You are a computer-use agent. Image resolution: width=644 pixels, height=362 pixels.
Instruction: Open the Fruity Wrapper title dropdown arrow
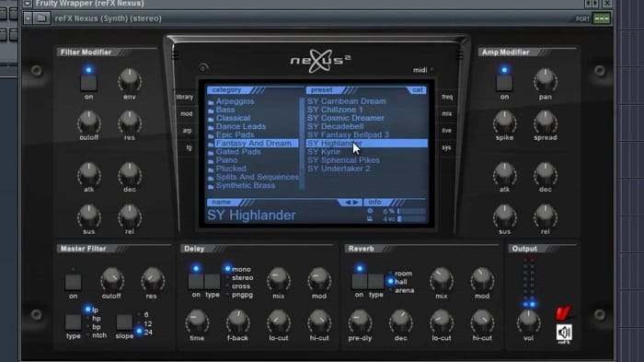tap(27, 4)
